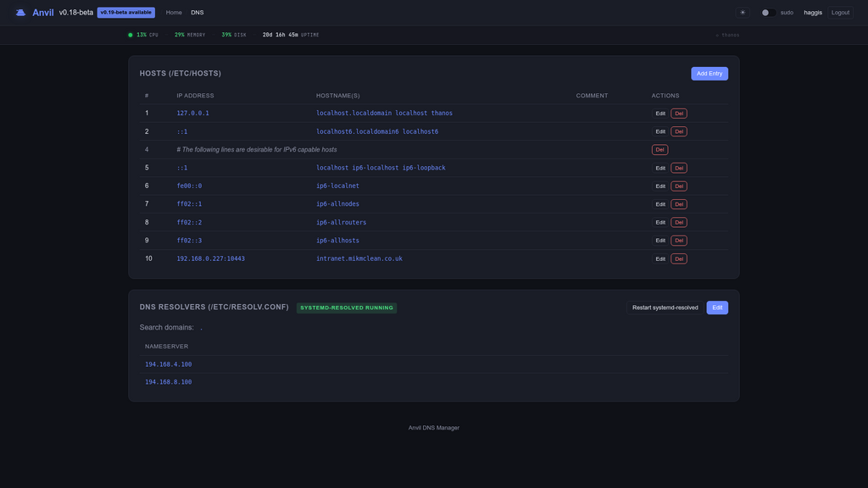Click the thanos hostname in status bar
This screenshot has width=868, height=488.
pyautogui.click(x=727, y=35)
